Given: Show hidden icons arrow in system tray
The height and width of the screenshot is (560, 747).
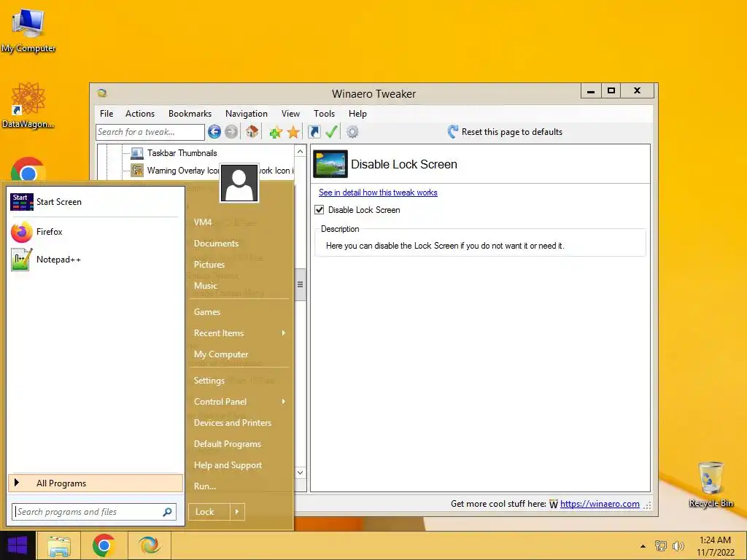Looking at the screenshot, I should [643, 546].
